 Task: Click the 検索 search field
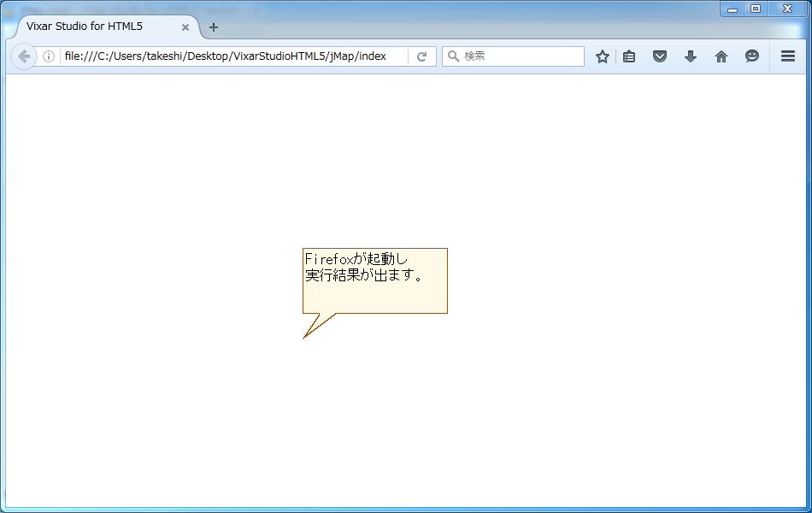point(513,56)
